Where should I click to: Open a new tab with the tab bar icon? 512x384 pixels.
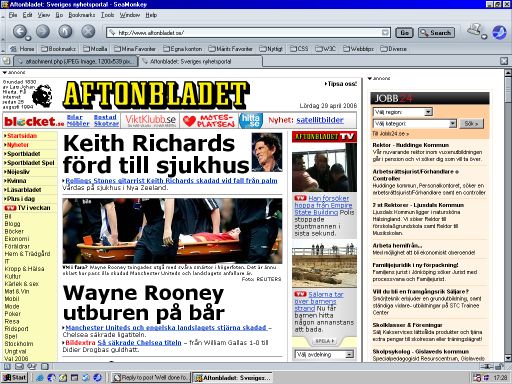pyautogui.click(x=6, y=61)
